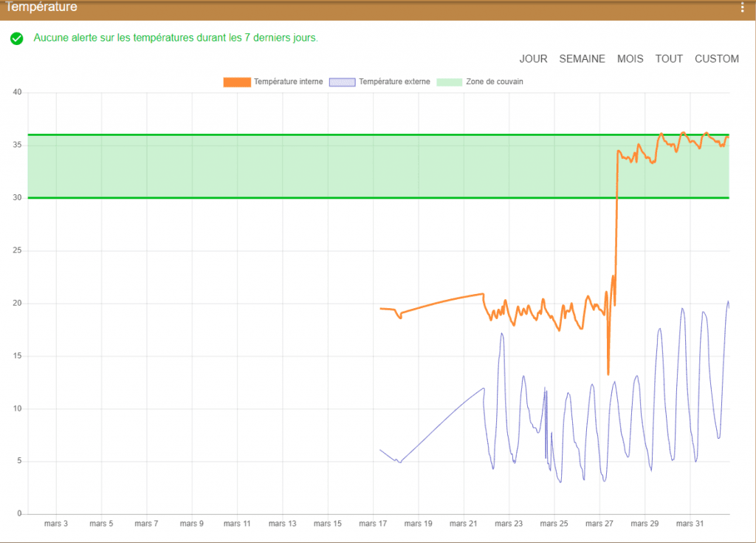
Task: Click the 'mars 3' axis label
Action: pyautogui.click(x=56, y=524)
